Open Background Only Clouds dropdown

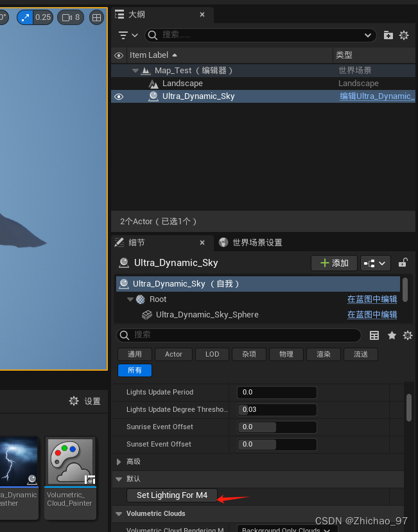click(287, 529)
